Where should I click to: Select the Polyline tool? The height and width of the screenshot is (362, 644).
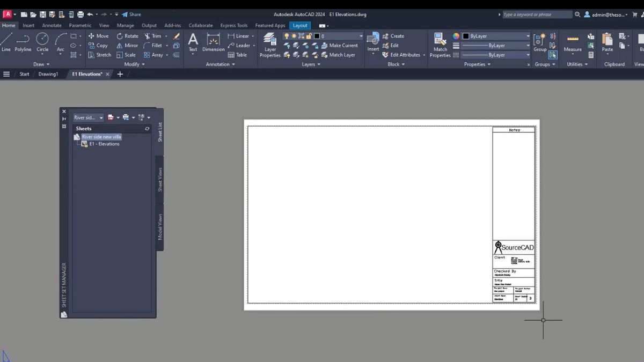click(x=23, y=43)
